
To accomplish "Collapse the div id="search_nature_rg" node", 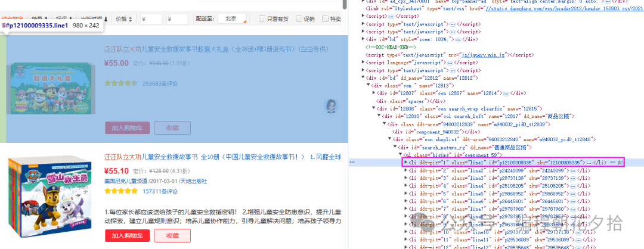I will pyautogui.click(x=395, y=147).
